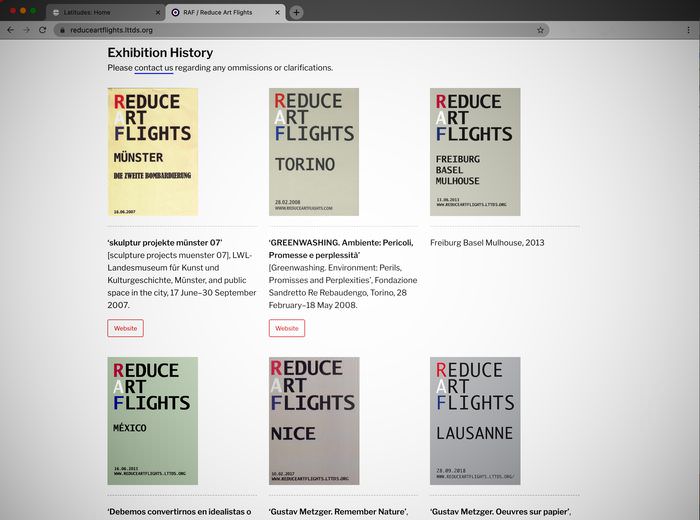Viewport: 700px width, 520px height.
Task: Click the 'Gustav Metzger. Remember Nature' title
Action: [x=338, y=512]
